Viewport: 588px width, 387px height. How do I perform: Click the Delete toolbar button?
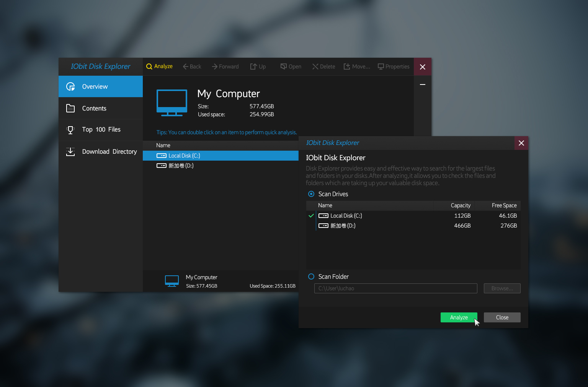[x=323, y=67]
